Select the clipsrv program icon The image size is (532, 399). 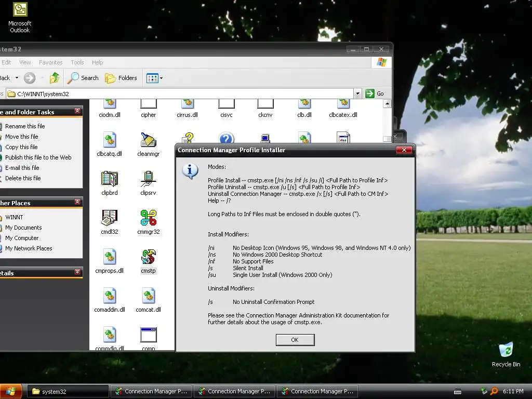tap(148, 183)
